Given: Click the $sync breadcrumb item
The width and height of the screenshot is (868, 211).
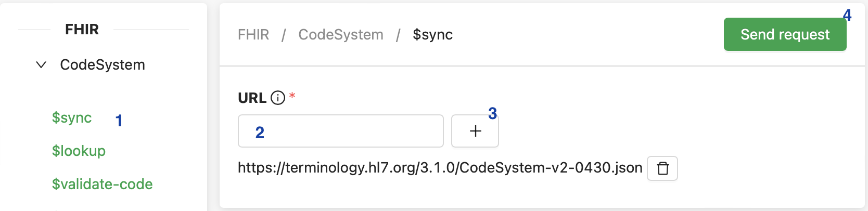Looking at the screenshot, I should pos(432,35).
